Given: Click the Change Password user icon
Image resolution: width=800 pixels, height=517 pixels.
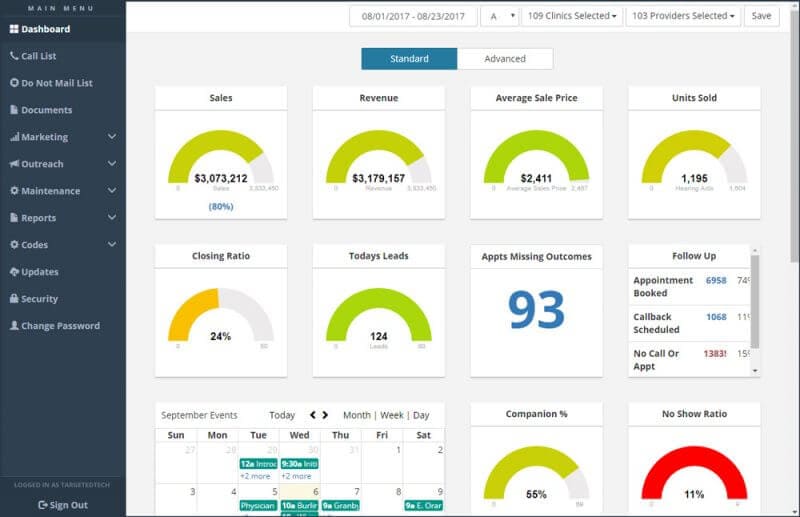Looking at the screenshot, I should [x=14, y=325].
